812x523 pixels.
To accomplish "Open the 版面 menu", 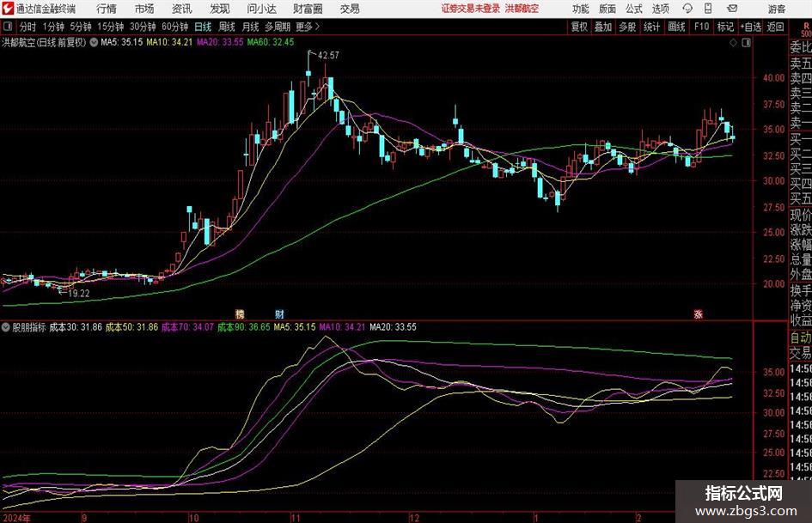I will (x=607, y=9).
